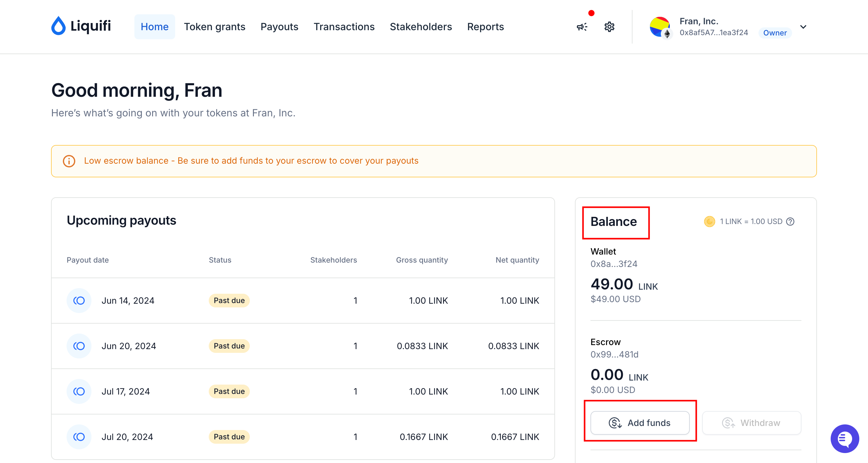Screen dimensions: 868x463
Task: Click the low escrow balance warning text
Action: click(251, 161)
